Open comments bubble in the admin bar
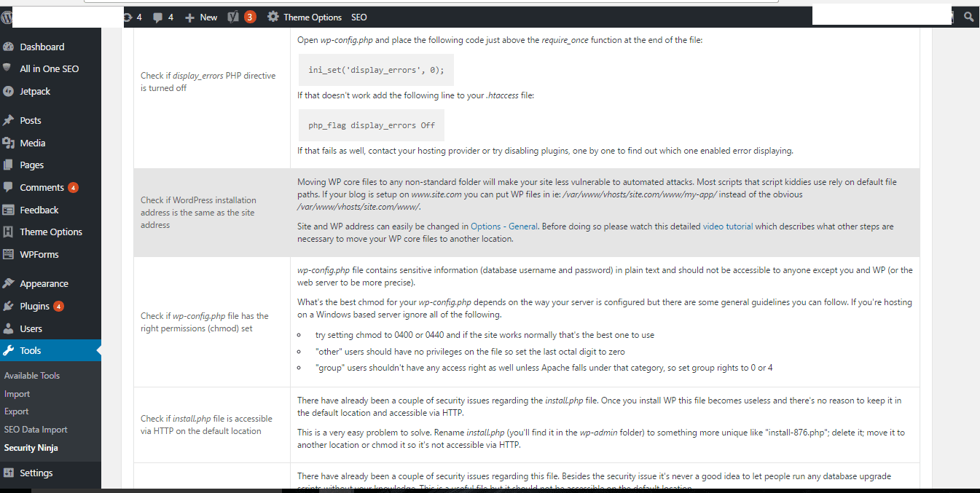This screenshot has width=980, height=493. [163, 17]
